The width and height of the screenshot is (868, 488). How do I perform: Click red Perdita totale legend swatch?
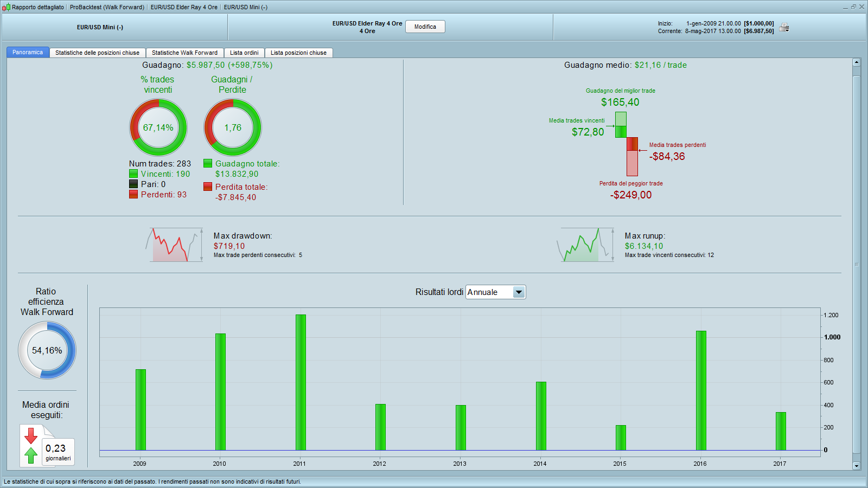tap(208, 187)
